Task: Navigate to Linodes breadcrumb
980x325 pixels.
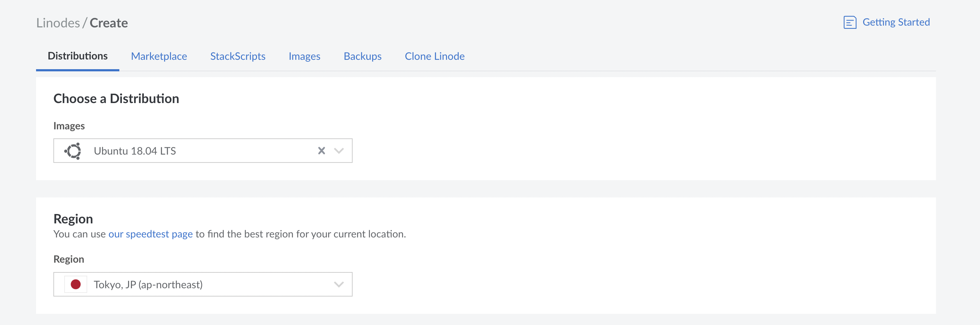Action: pyautogui.click(x=58, y=23)
